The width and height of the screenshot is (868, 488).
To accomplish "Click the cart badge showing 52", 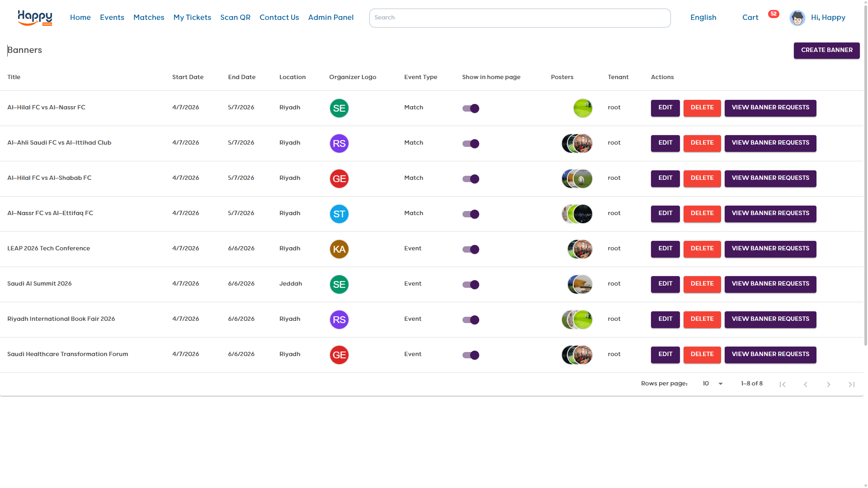I will pyautogui.click(x=774, y=14).
